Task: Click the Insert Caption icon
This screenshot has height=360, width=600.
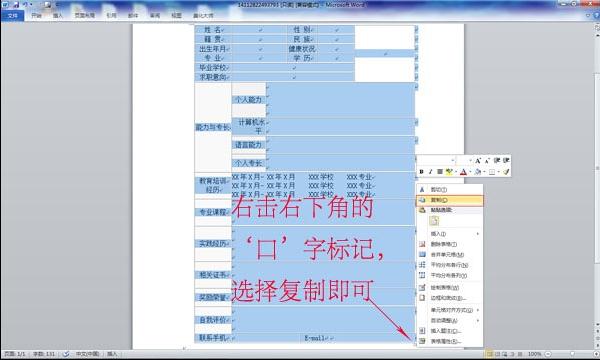Action: [422, 331]
